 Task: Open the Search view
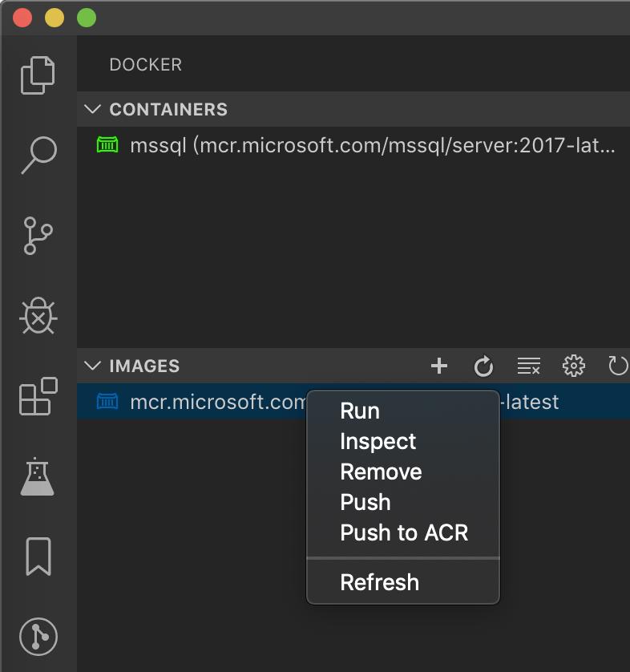[38, 155]
